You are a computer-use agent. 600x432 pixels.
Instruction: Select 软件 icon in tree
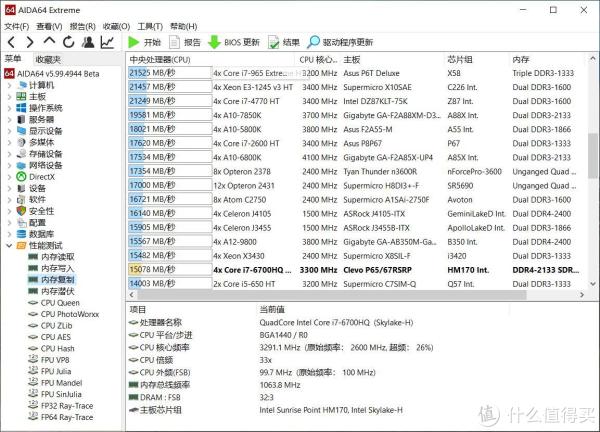[21, 199]
